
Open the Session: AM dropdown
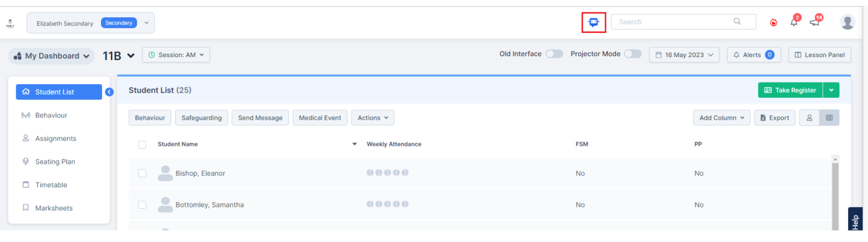(x=176, y=55)
